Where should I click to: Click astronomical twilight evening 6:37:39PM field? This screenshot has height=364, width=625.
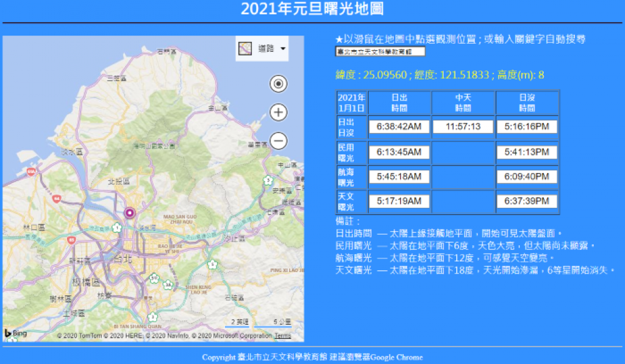527,201
